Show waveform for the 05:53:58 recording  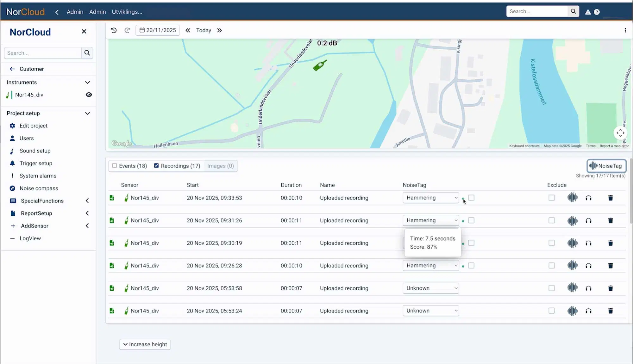[x=572, y=288]
